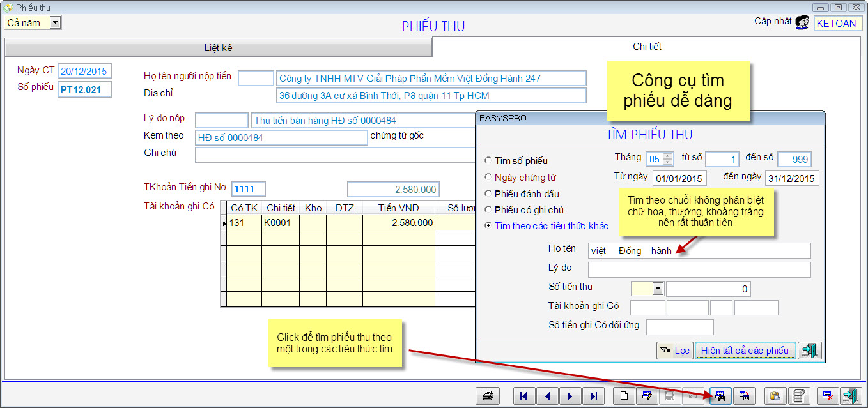Close the search dialog via exit door icon
868x408 pixels.
[x=809, y=351]
